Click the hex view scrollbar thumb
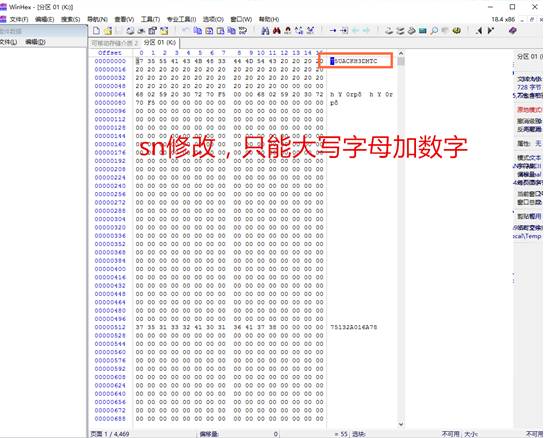This screenshot has width=544, height=438. pyautogui.click(x=401, y=61)
